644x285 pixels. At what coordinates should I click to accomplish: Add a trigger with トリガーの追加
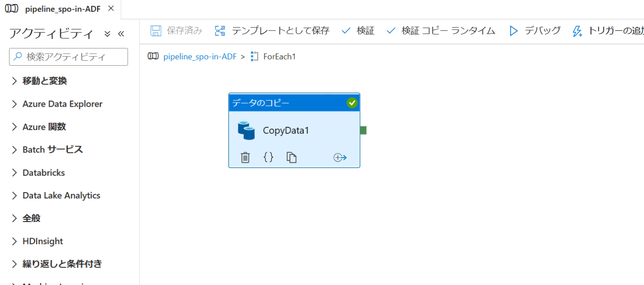(x=608, y=31)
